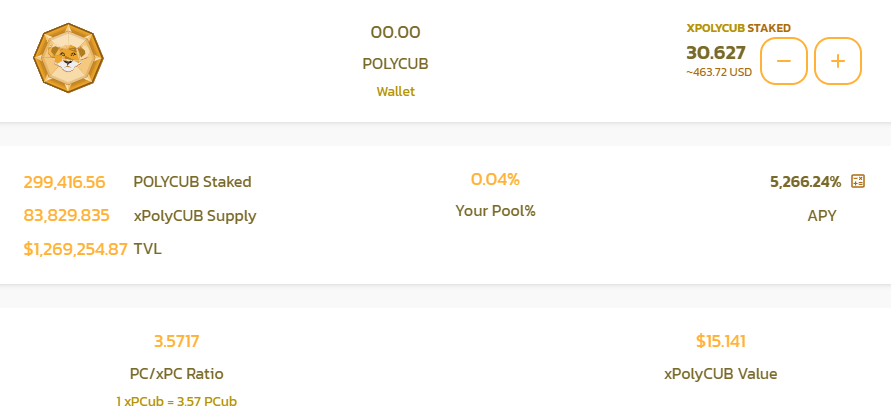This screenshot has width=891, height=420.
Task: Click the Wallet label under POLYCUB
Action: tap(395, 92)
